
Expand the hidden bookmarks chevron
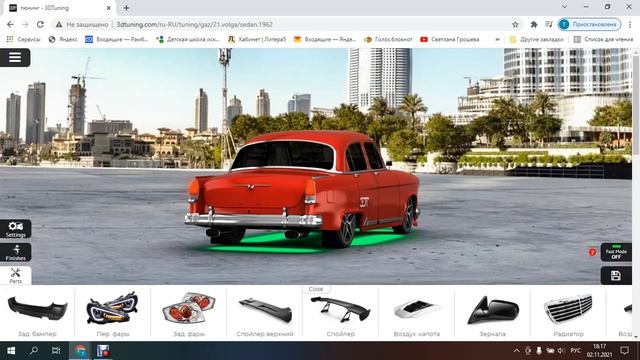[x=497, y=40]
